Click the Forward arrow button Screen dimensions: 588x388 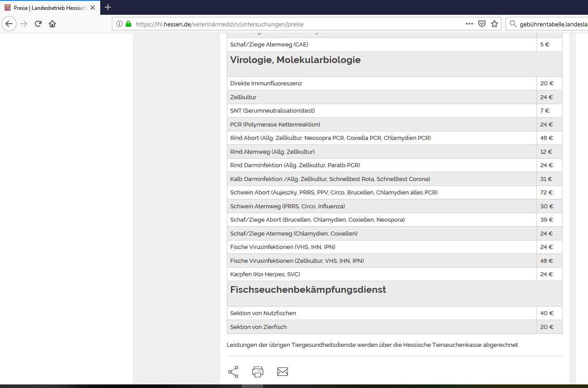pos(24,24)
